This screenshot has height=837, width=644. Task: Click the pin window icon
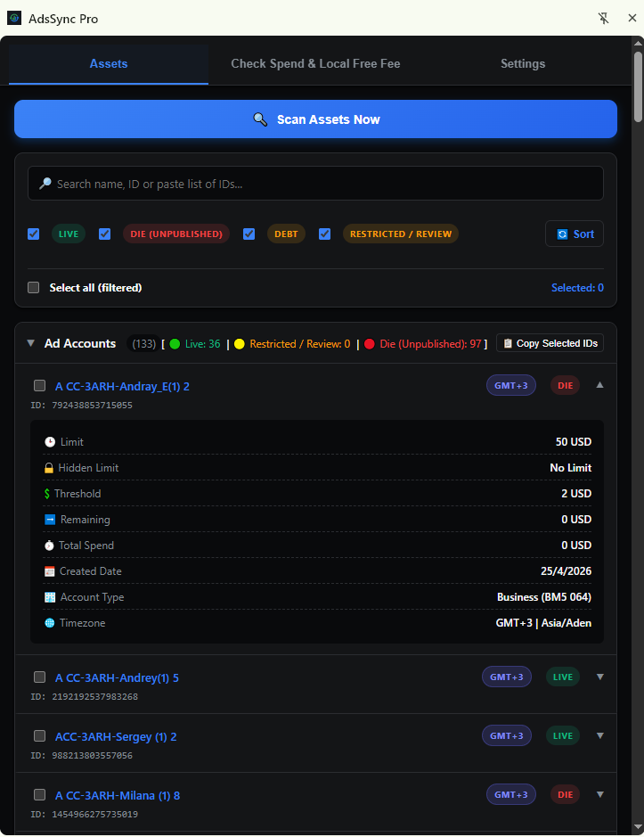(x=603, y=18)
